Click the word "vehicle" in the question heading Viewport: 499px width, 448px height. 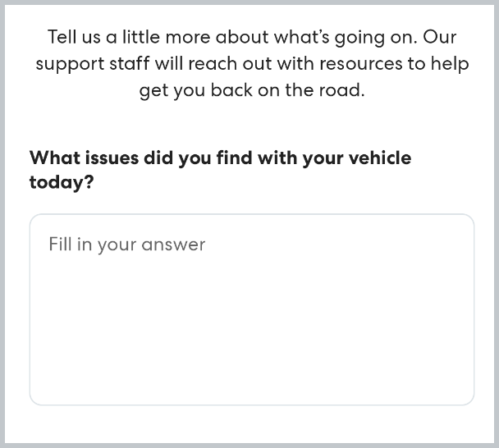coord(379,158)
